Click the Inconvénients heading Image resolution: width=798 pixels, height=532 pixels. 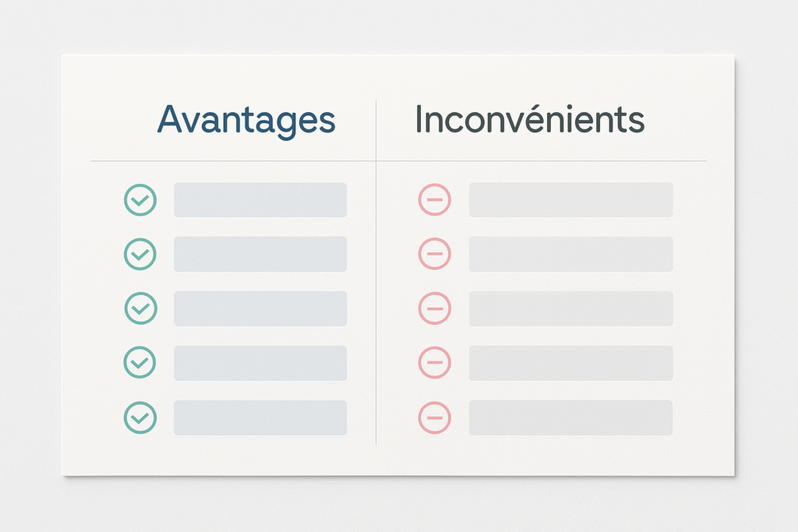coord(530,120)
